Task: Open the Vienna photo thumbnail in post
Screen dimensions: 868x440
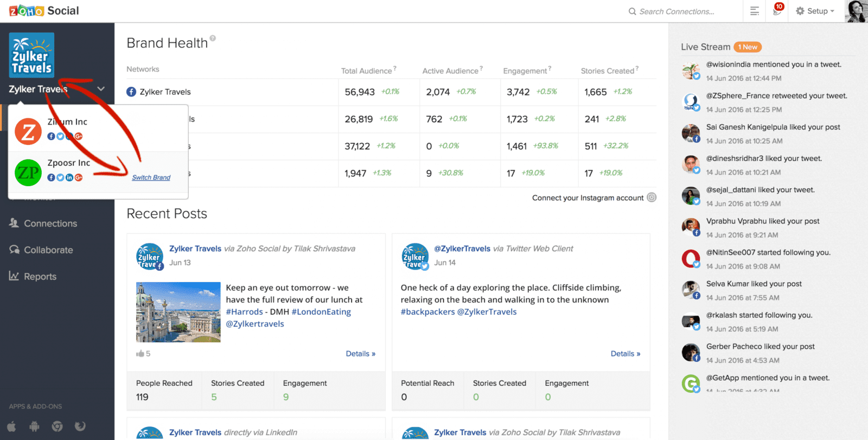Action: tap(178, 312)
